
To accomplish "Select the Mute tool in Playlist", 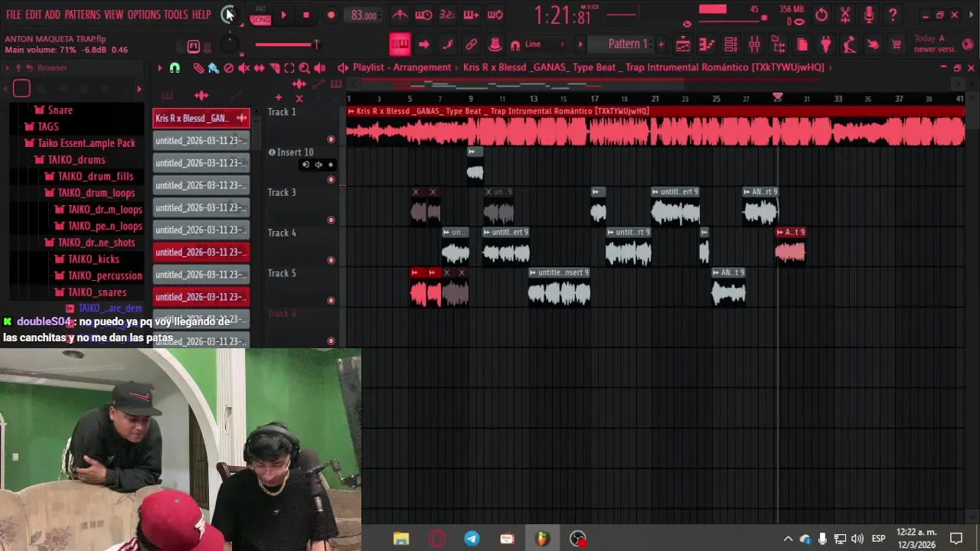I will point(243,68).
